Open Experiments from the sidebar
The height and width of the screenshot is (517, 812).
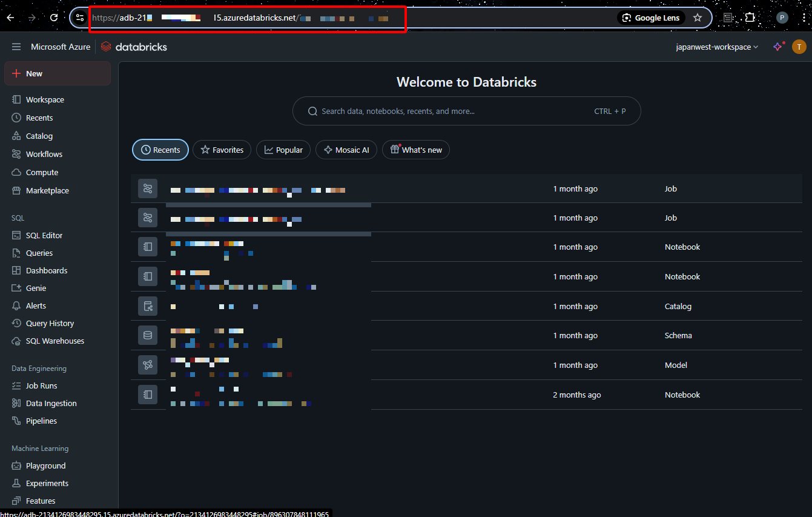(47, 483)
